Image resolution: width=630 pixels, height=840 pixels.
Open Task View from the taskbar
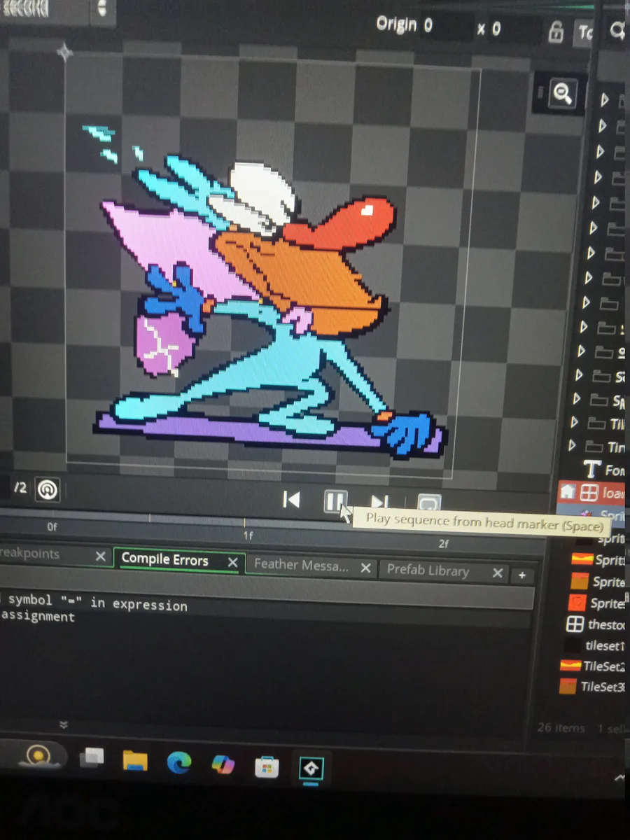point(92,758)
